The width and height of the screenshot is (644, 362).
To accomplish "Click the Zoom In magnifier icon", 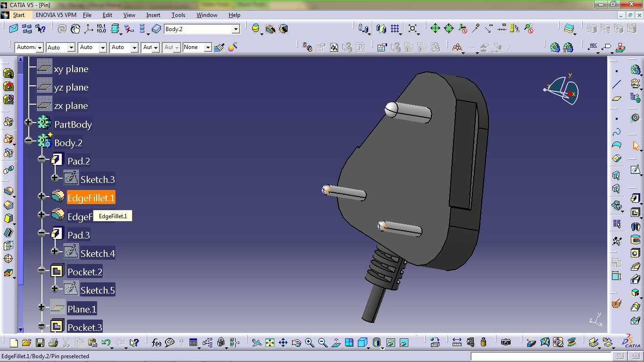I will [309, 343].
